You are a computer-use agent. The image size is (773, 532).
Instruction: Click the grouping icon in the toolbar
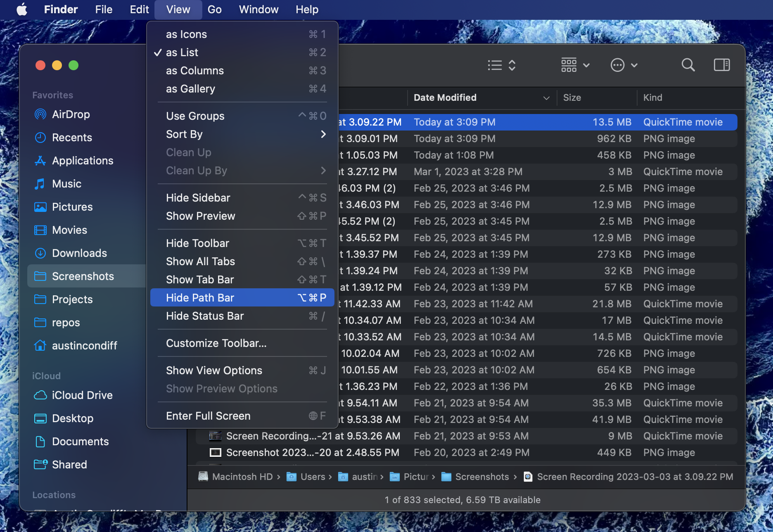coord(569,65)
